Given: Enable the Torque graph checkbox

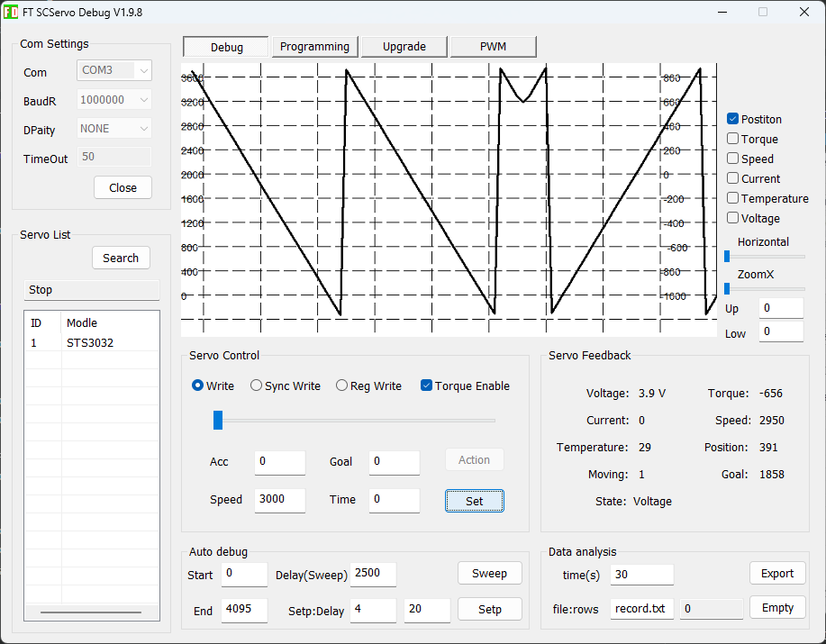Looking at the screenshot, I should [732, 139].
